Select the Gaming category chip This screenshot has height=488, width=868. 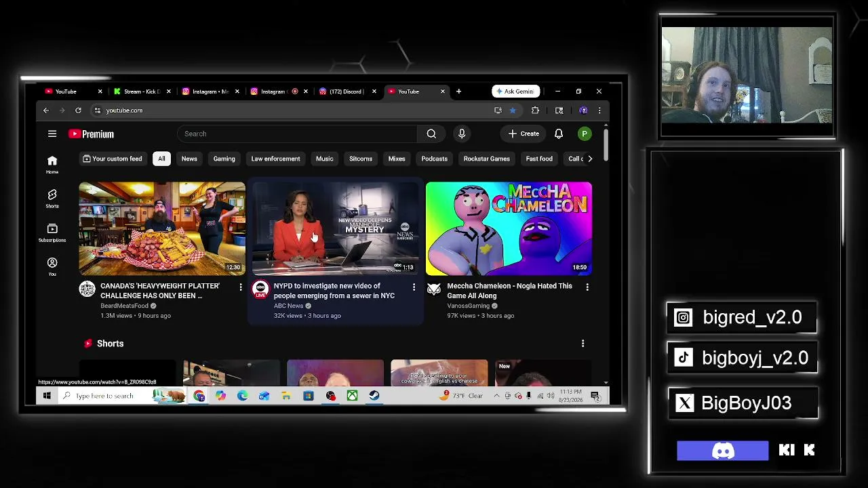click(x=224, y=159)
